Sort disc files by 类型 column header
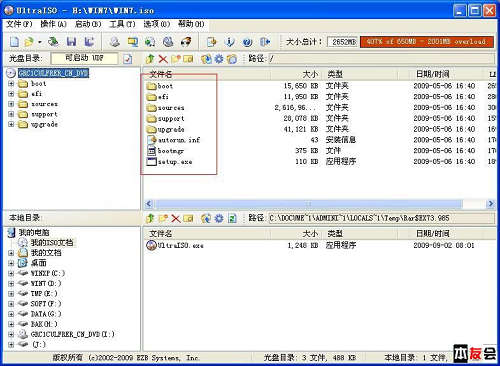This screenshot has width=500, height=366. [360, 74]
